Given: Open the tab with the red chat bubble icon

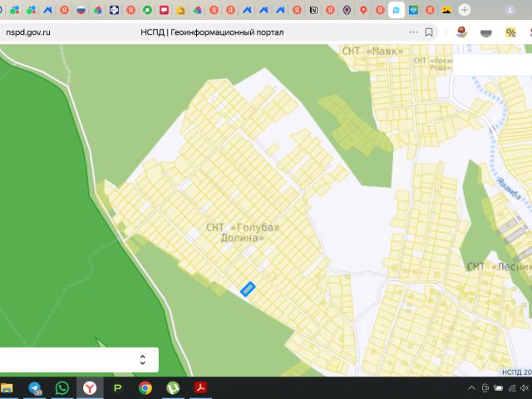Looking at the screenshot, I should pyautogui.click(x=164, y=10).
